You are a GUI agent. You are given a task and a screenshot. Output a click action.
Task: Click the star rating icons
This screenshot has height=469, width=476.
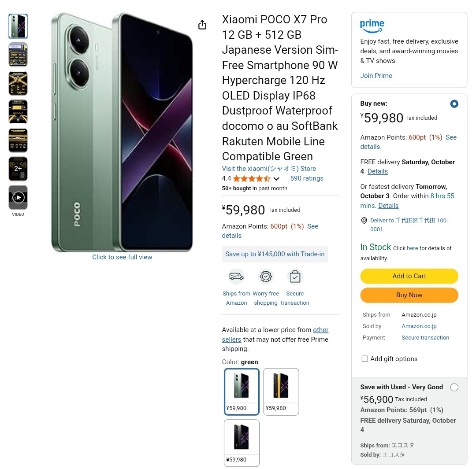point(252,178)
